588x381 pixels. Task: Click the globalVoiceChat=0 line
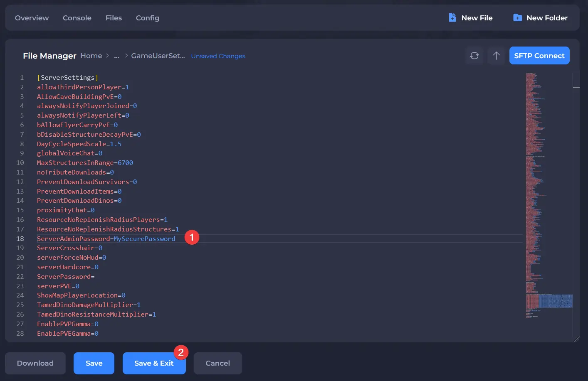[69, 153]
